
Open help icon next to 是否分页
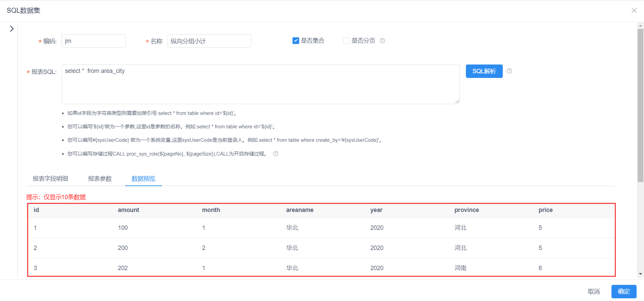coord(382,41)
